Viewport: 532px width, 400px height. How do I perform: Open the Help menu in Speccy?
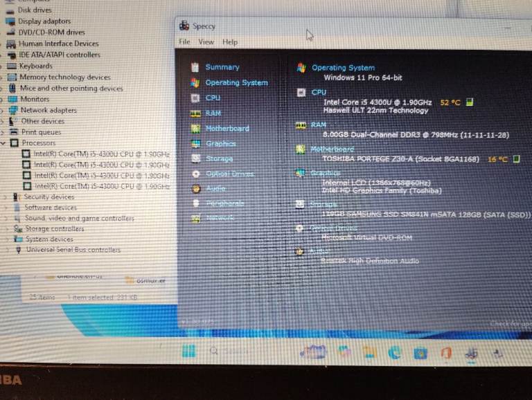coord(230,42)
